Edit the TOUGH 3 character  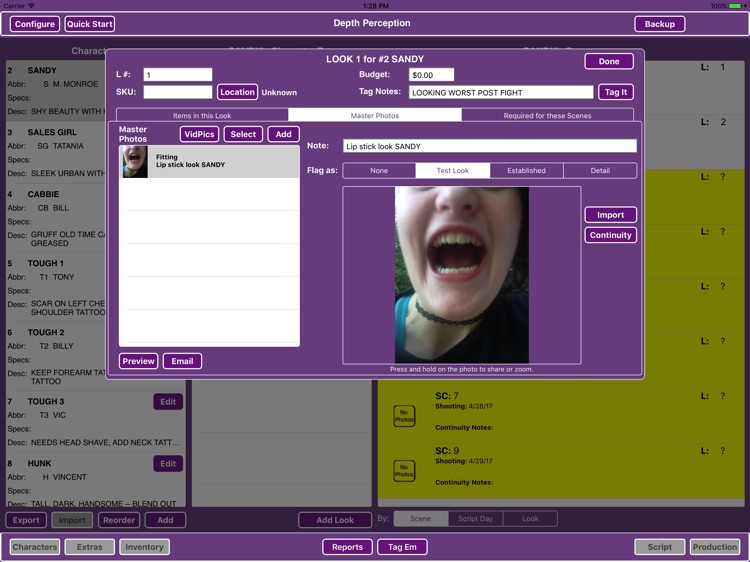pos(168,402)
